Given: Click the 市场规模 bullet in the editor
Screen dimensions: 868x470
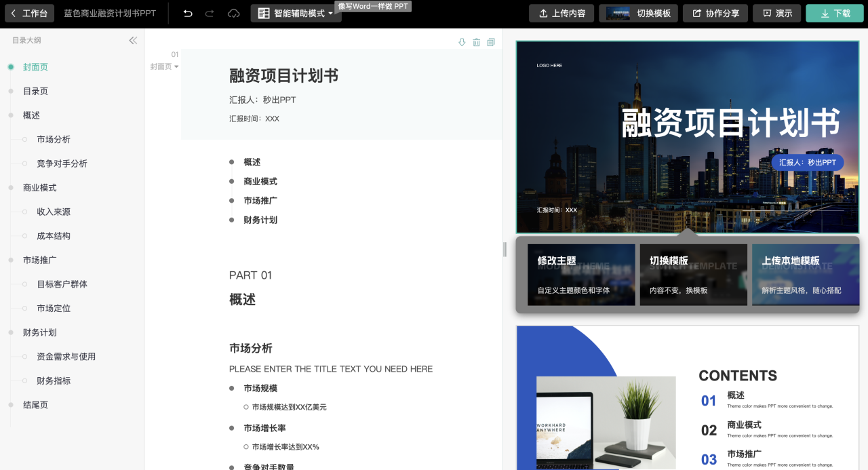Looking at the screenshot, I should 260,389.
